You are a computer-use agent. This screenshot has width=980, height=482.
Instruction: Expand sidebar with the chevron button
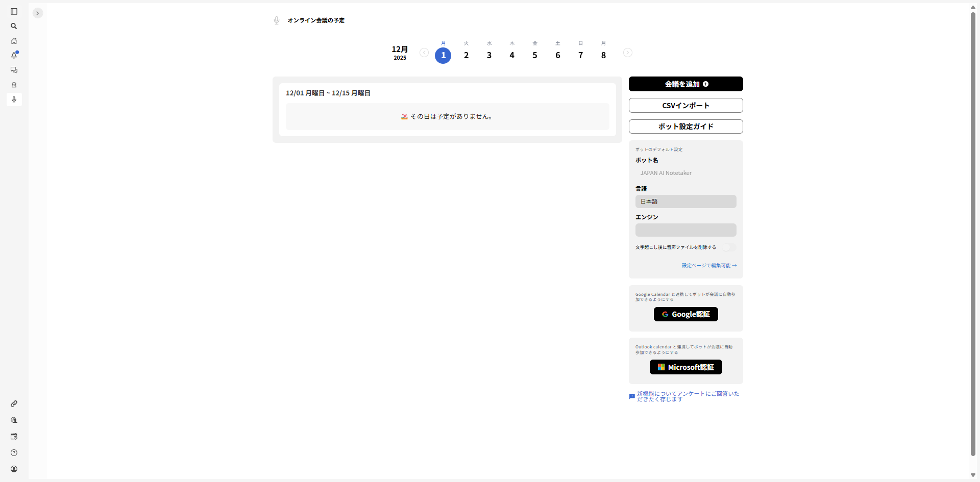(37, 13)
